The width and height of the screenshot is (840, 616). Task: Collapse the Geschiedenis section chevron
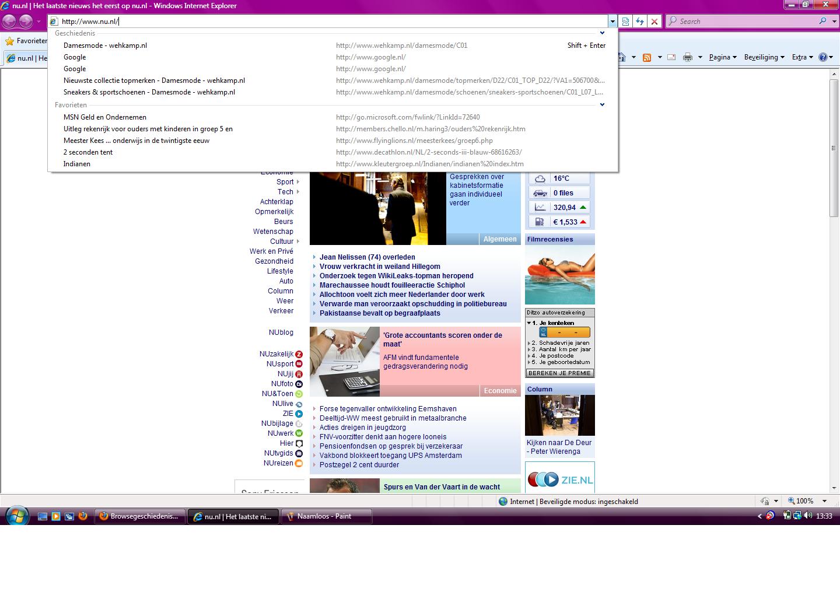pos(602,33)
